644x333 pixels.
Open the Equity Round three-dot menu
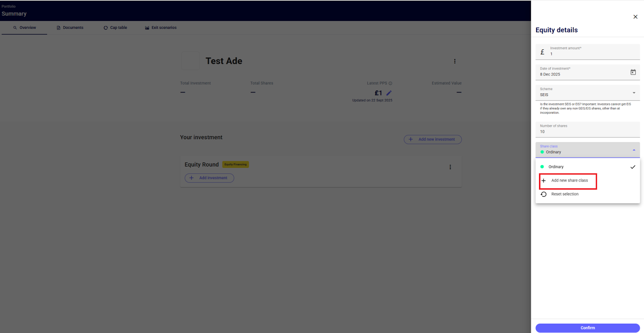pyautogui.click(x=450, y=167)
